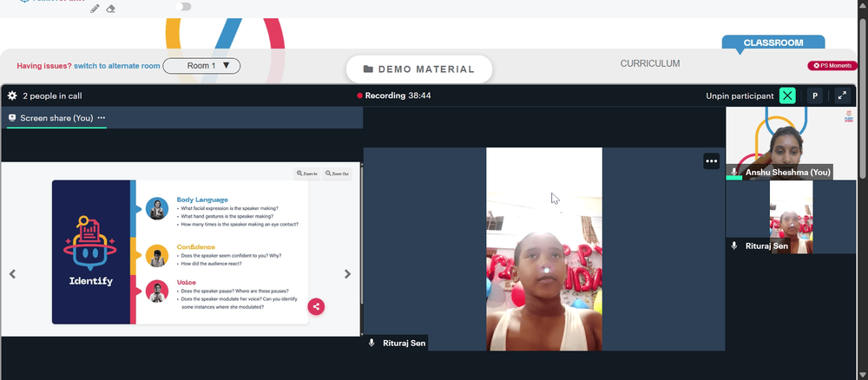Open call settings gear icon
868x380 pixels.
tap(12, 95)
